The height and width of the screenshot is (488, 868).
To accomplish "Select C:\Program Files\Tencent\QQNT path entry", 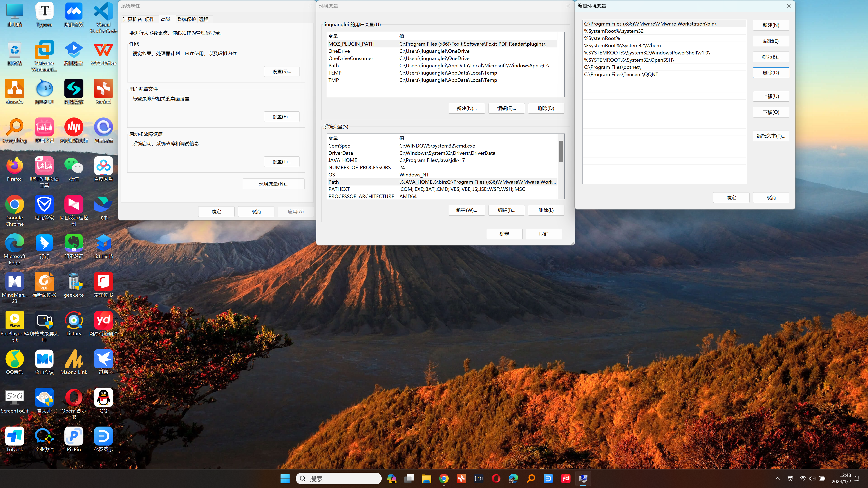I will click(x=664, y=74).
